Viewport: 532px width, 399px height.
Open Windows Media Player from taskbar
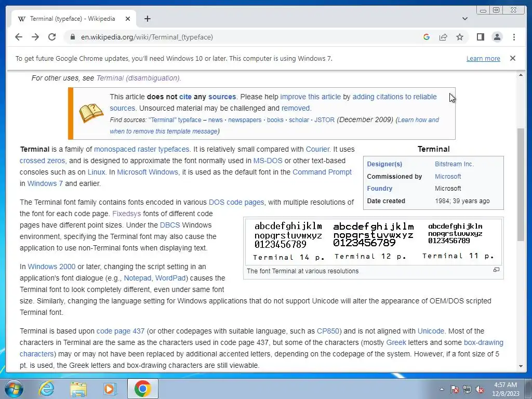coord(110,389)
